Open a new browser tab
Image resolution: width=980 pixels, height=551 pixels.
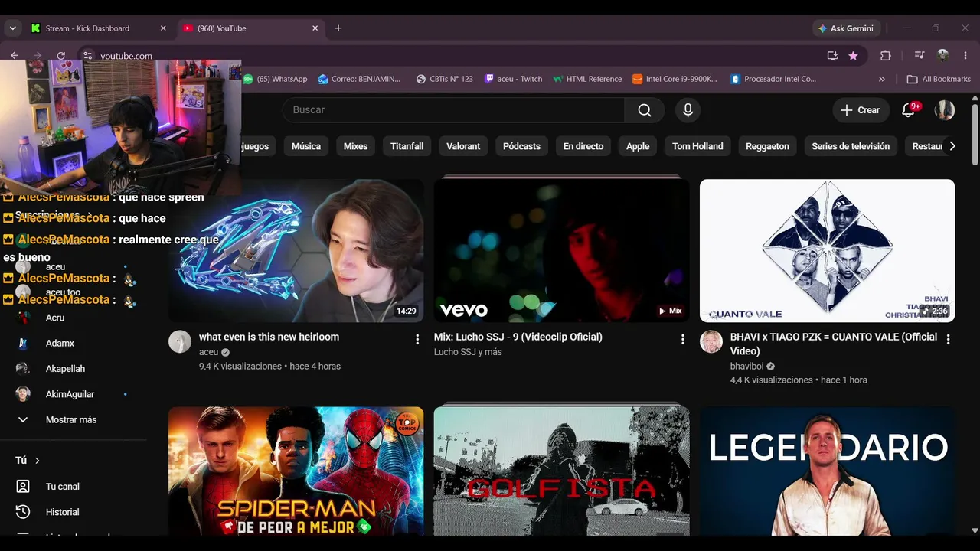click(338, 28)
